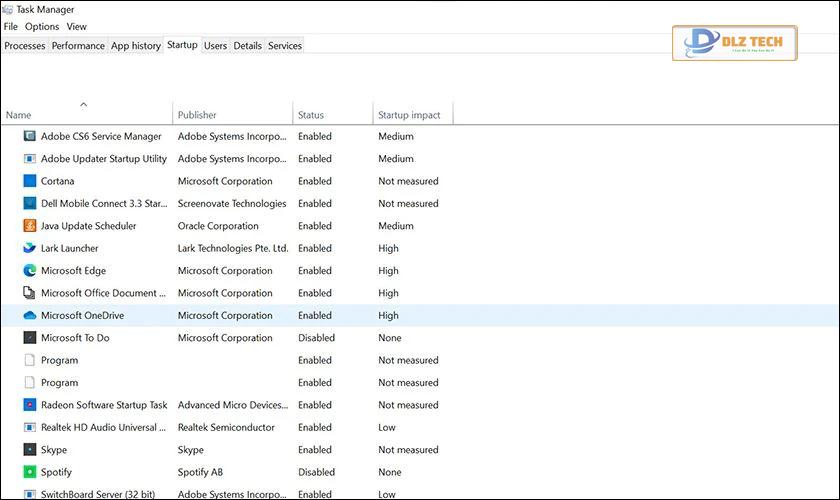Click the Microsoft Office Document icon
840x500 pixels.
[x=29, y=293]
